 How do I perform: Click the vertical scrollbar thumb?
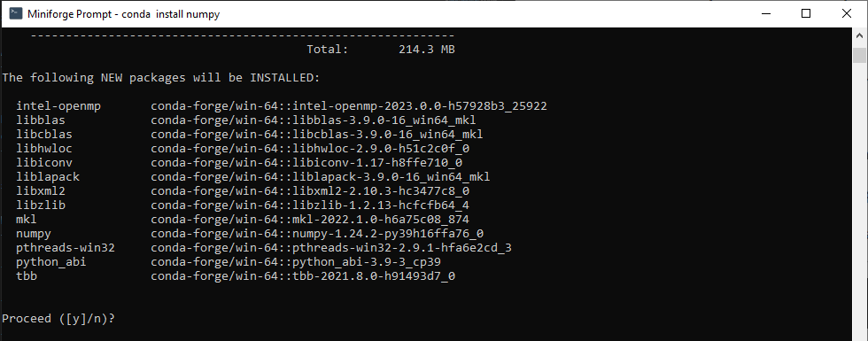[x=859, y=55]
